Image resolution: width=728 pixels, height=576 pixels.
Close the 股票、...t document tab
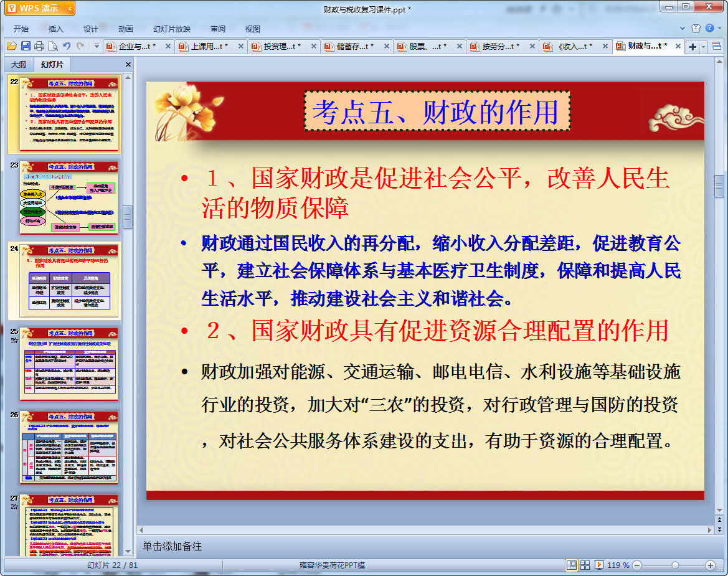click(x=460, y=47)
